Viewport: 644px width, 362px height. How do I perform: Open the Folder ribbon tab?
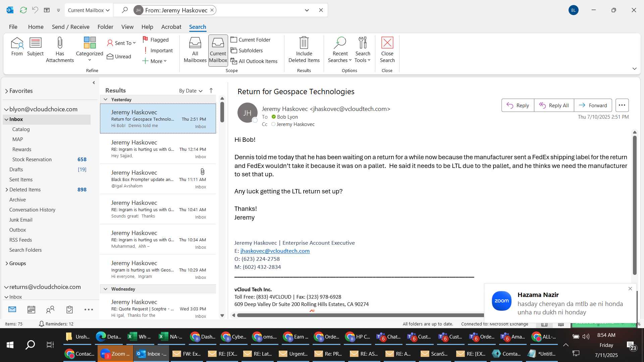(x=105, y=27)
